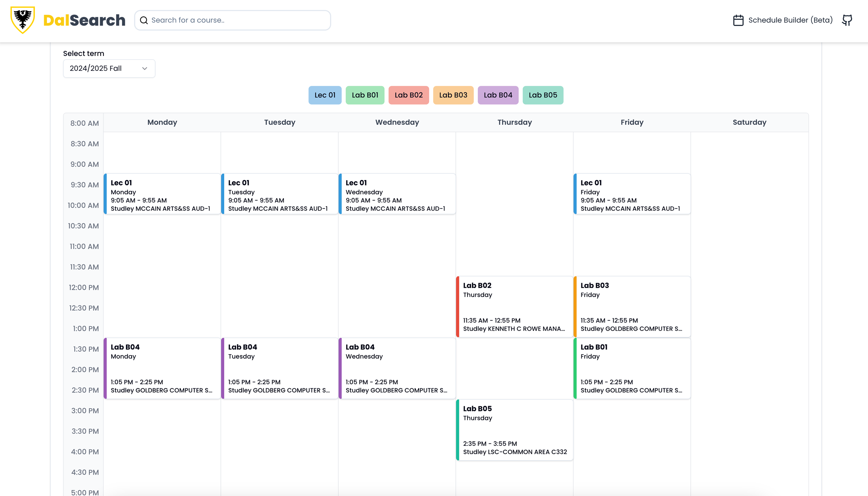This screenshot has height=496, width=868.
Task: Toggle the Lab B05 filter chip
Action: (543, 95)
